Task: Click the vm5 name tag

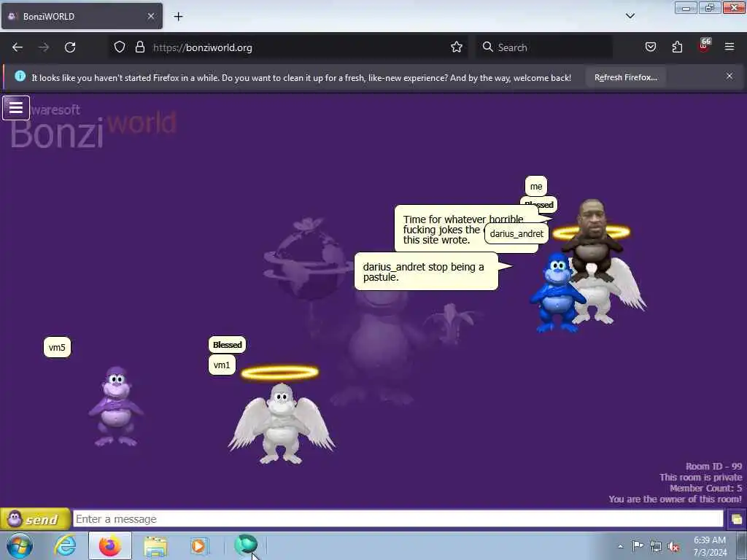Action: pyautogui.click(x=57, y=347)
